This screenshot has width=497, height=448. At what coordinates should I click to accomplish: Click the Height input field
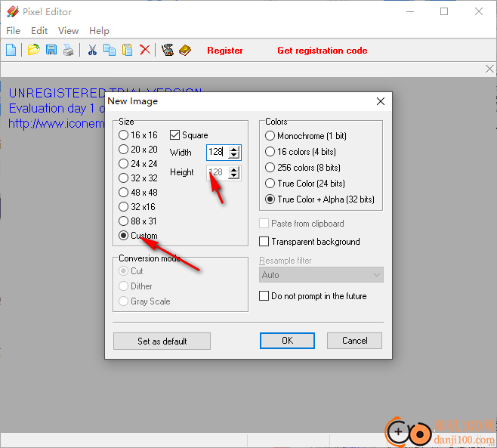218,172
